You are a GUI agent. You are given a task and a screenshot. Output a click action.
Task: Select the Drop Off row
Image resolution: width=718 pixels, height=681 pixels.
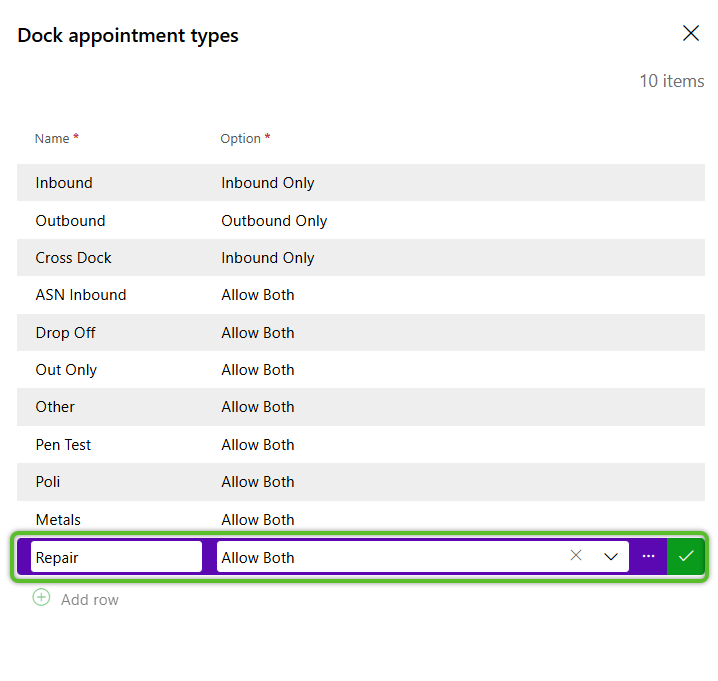coord(361,332)
